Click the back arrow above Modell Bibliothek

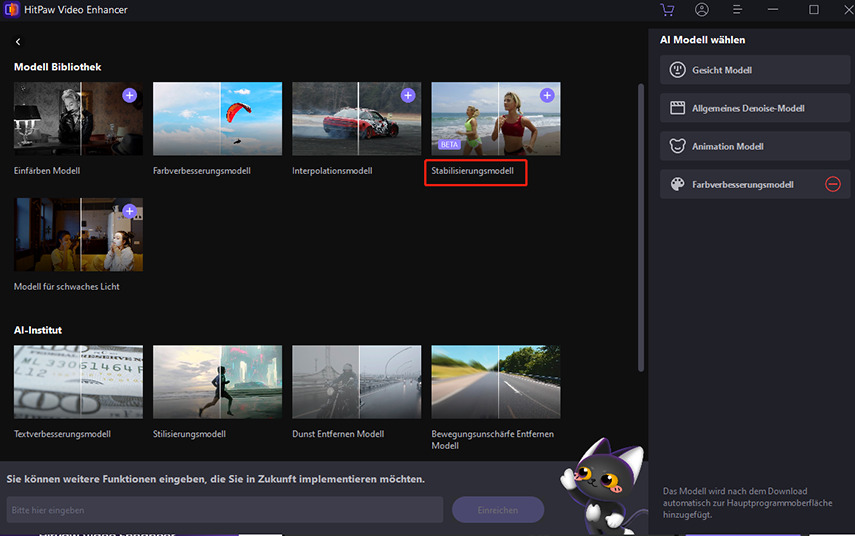[x=18, y=41]
